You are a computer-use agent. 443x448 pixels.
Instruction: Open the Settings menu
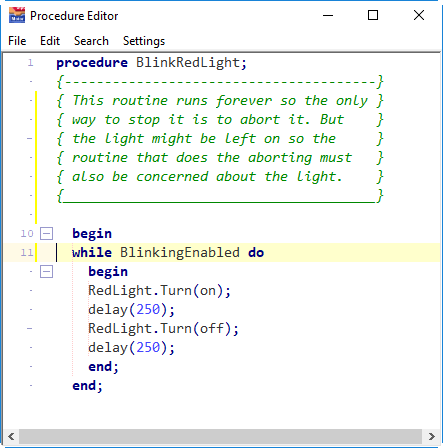144,41
